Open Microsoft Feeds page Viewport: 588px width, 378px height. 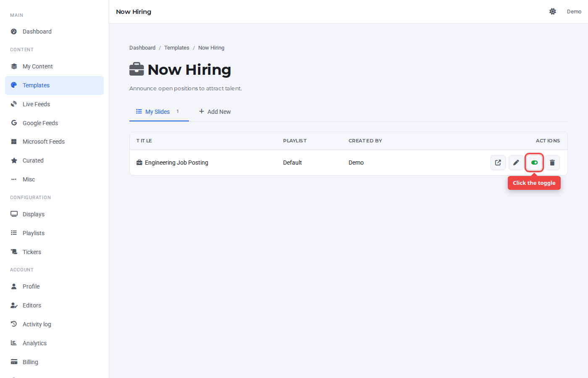click(x=54, y=142)
